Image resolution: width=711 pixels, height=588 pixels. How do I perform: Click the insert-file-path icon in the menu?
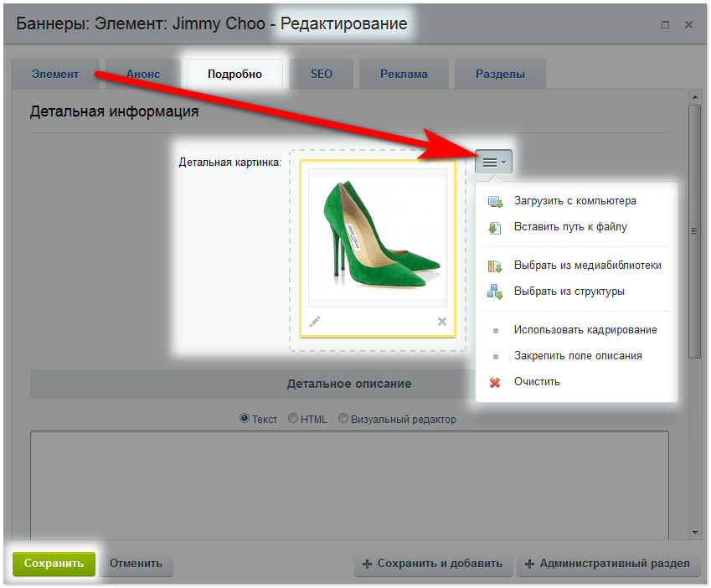495,228
